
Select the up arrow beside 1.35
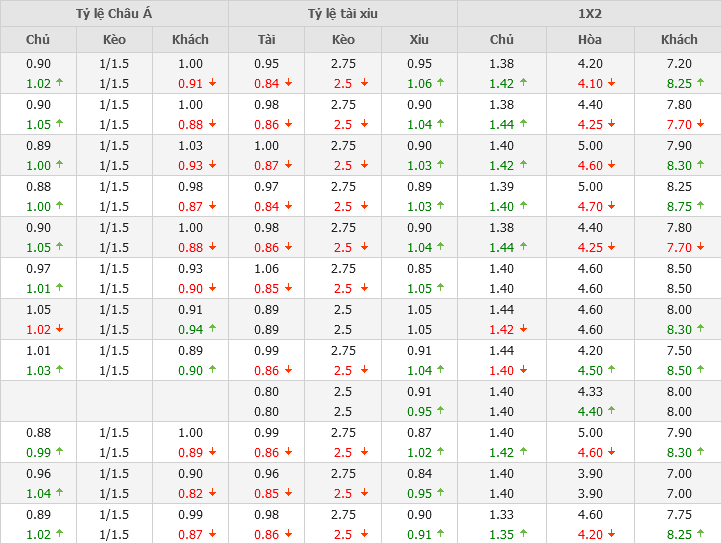point(523,535)
